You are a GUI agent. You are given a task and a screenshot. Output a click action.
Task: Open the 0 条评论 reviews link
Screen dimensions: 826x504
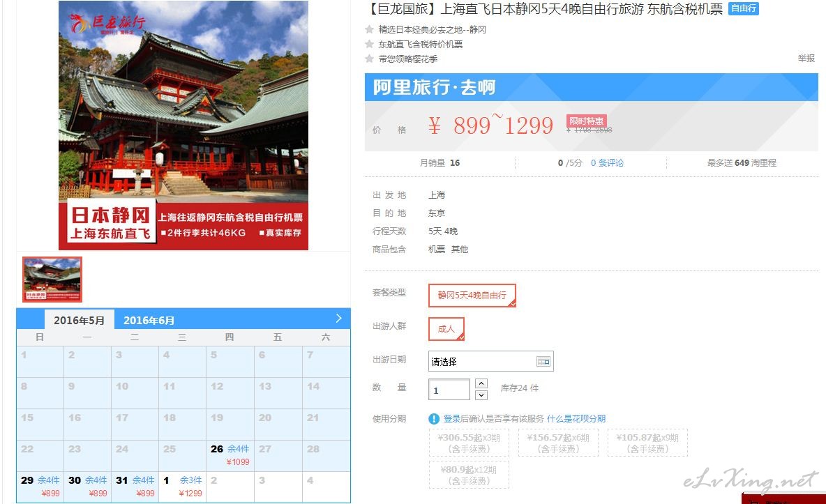click(x=607, y=162)
